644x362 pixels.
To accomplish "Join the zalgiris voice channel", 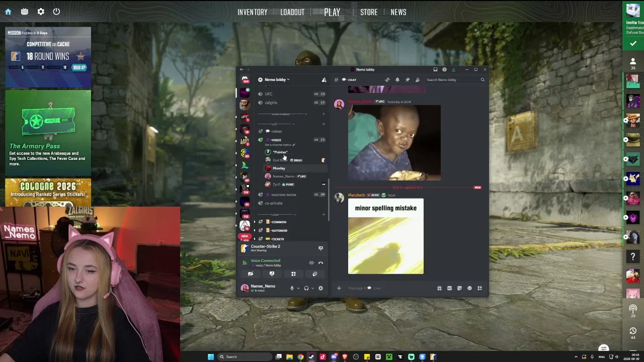I will [x=291, y=103].
